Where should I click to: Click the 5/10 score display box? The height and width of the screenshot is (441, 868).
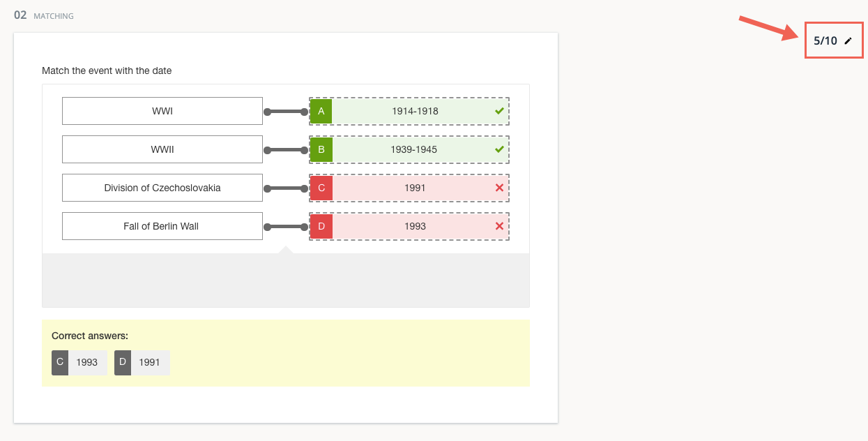[834, 40]
